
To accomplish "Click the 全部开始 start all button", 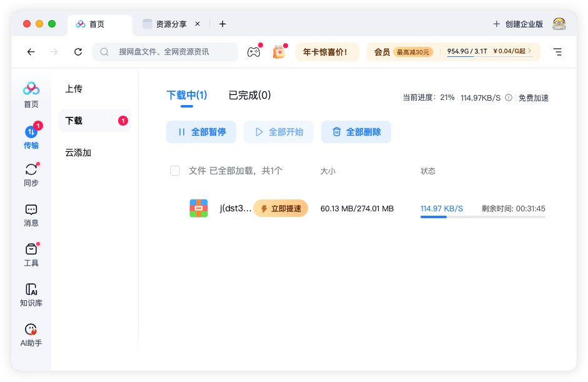I will click(x=279, y=132).
